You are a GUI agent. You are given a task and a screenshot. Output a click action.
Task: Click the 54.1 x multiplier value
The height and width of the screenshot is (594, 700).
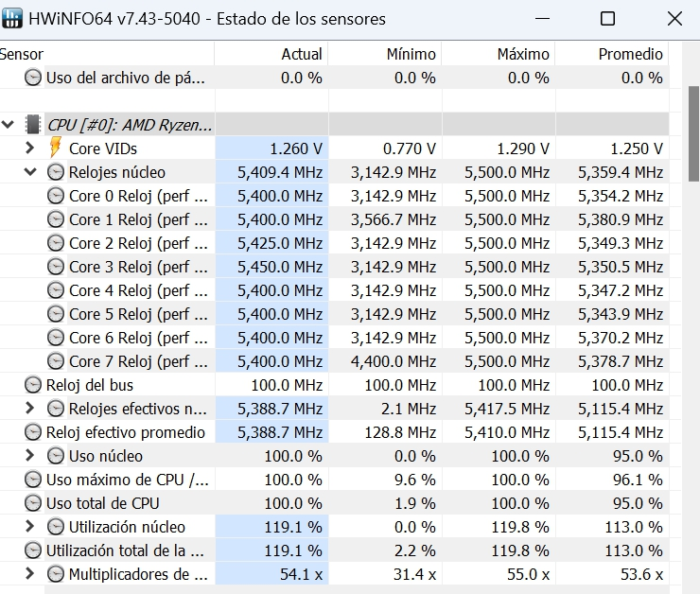(302, 574)
